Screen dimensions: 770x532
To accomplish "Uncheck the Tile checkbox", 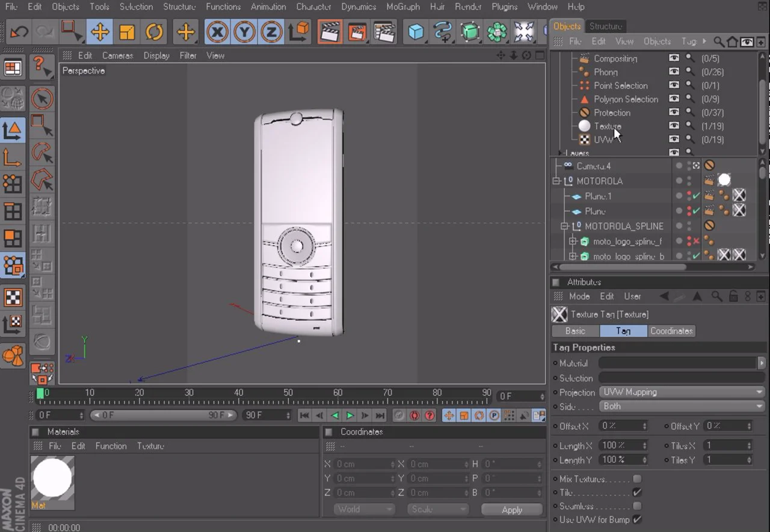I will 637,492.
